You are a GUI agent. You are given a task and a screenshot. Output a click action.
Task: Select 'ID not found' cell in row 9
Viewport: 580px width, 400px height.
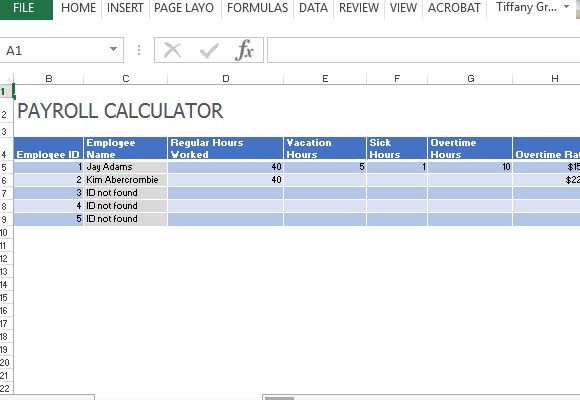[x=126, y=219]
